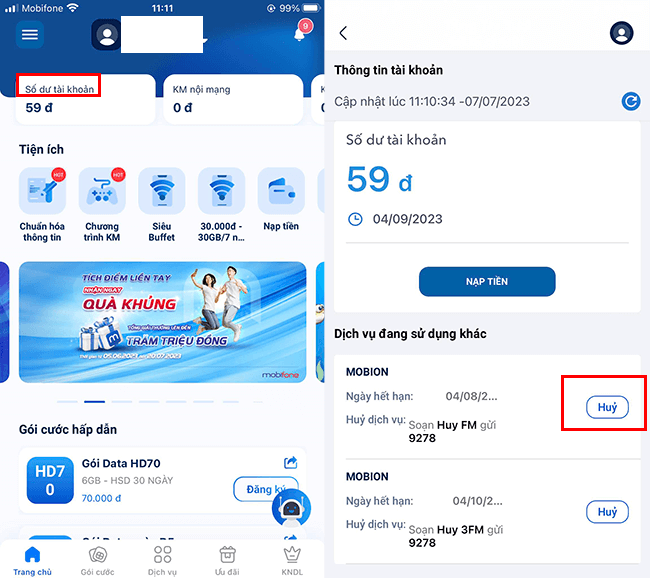Click the refresh account info icon
This screenshot has height=578, width=650.
click(x=631, y=102)
